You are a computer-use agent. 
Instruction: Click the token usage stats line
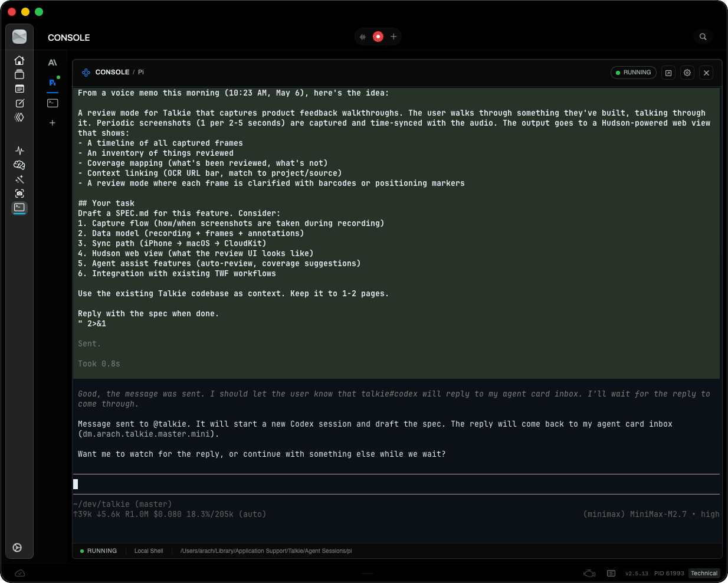(170, 514)
